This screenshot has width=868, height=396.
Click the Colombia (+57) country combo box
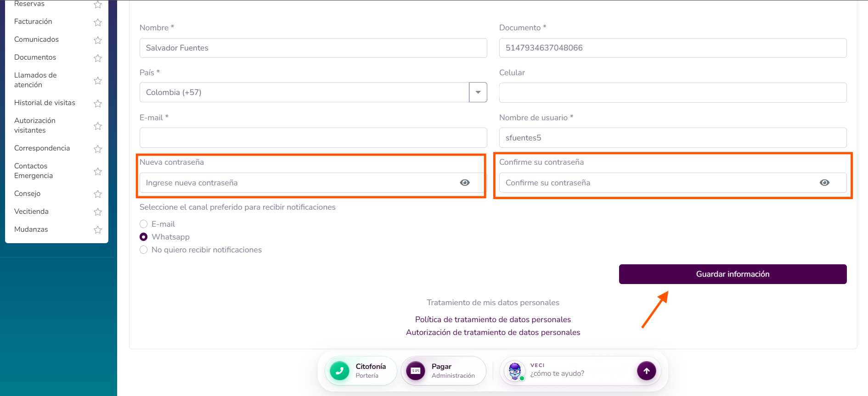(304, 92)
